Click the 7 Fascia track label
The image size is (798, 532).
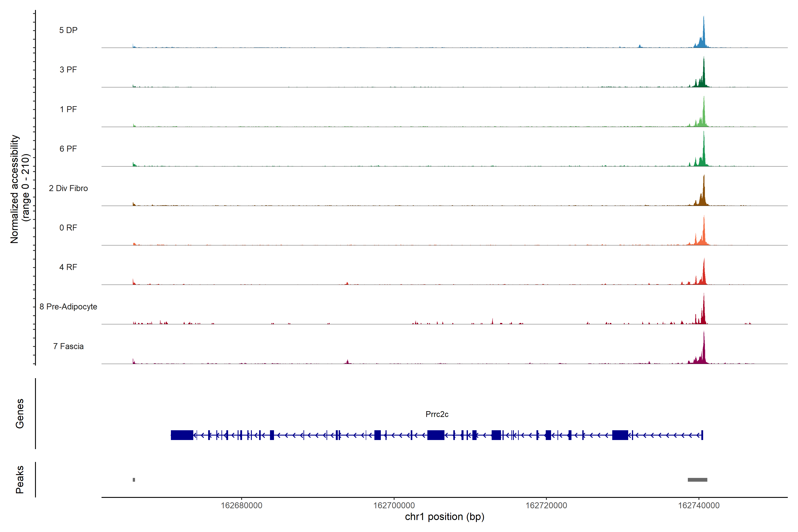68,346
